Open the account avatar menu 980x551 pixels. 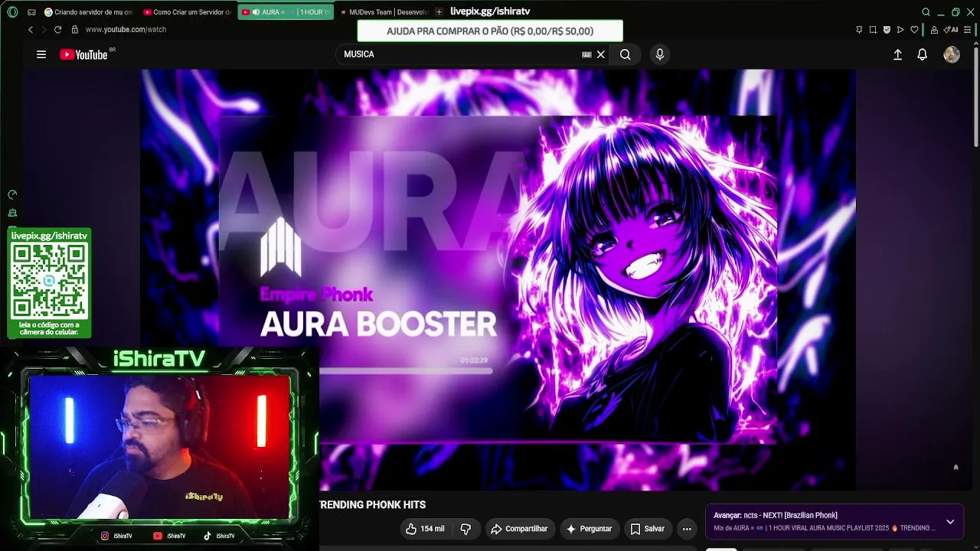coord(952,54)
